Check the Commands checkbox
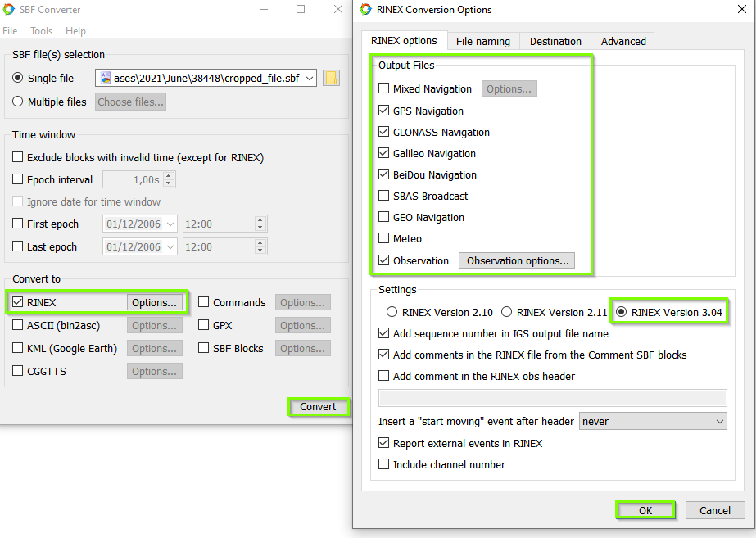 [203, 302]
